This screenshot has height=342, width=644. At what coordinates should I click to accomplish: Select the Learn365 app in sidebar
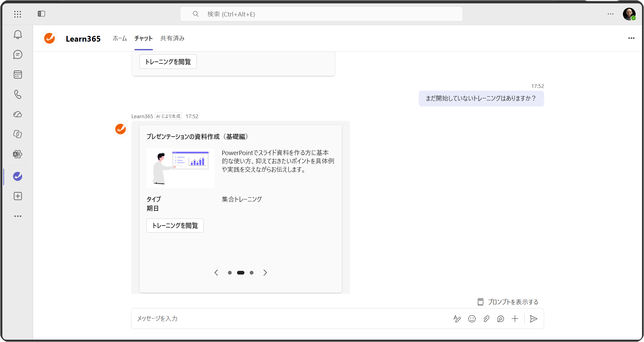click(18, 176)
